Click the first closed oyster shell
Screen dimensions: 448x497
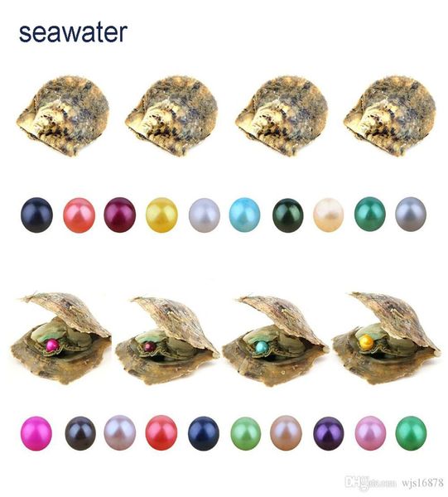(63, 116)
